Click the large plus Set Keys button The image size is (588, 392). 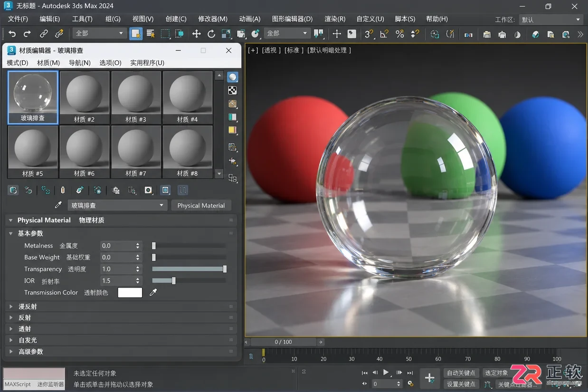(429, 378)
